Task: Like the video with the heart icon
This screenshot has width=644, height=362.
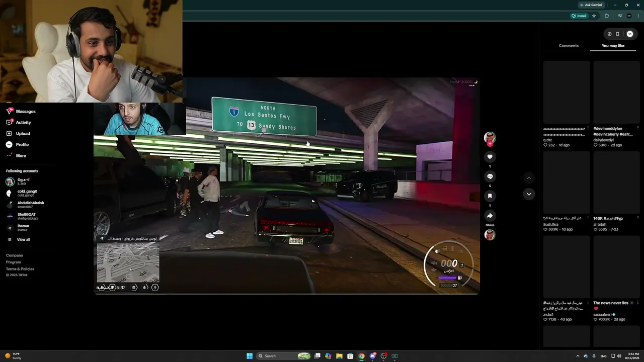Action: [490, 157]
